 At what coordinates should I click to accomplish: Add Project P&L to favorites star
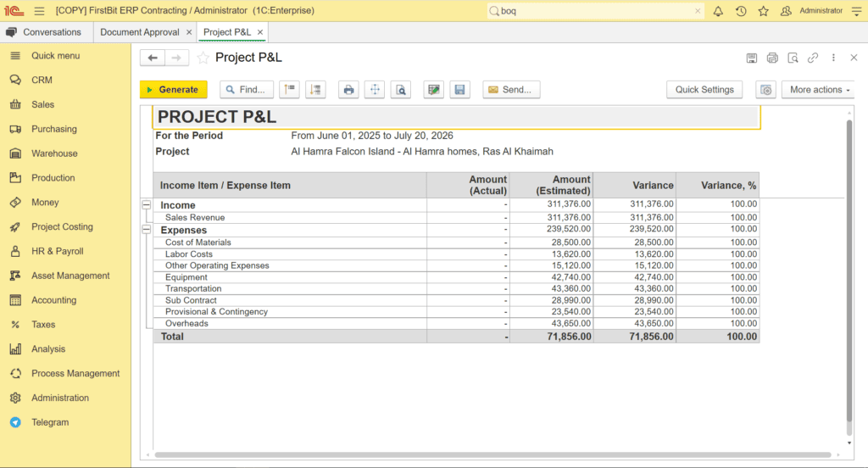pos(203,58)
